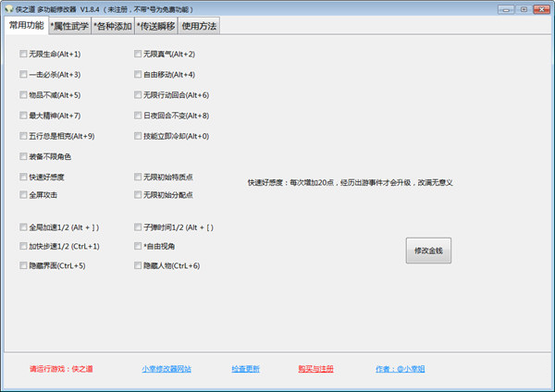This screenshot has height=392, width=555.
Task: Enable 全屏攻击 checkbox
Action: tap(23, 195)
